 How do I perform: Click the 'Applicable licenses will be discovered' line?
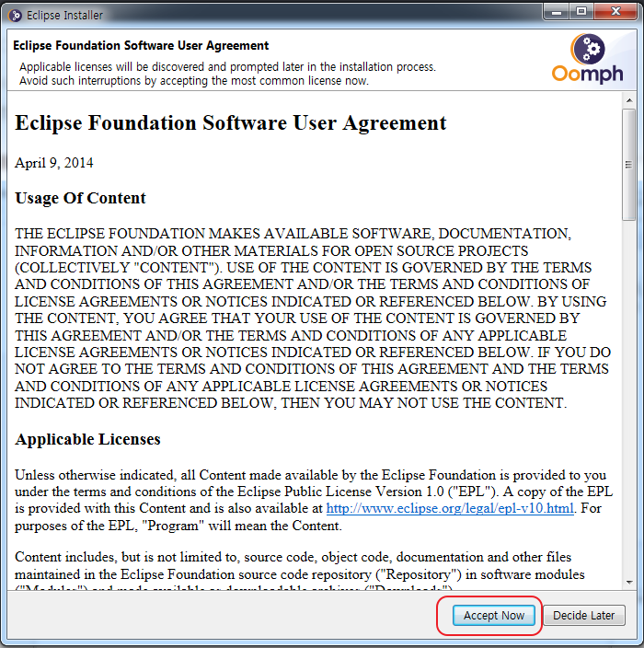coord(227,67)
